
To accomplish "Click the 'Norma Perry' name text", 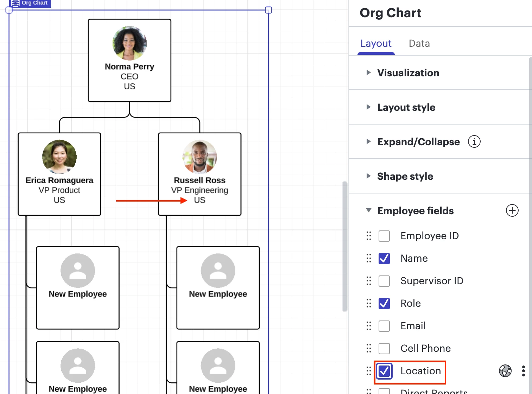I will click(129, 66).
